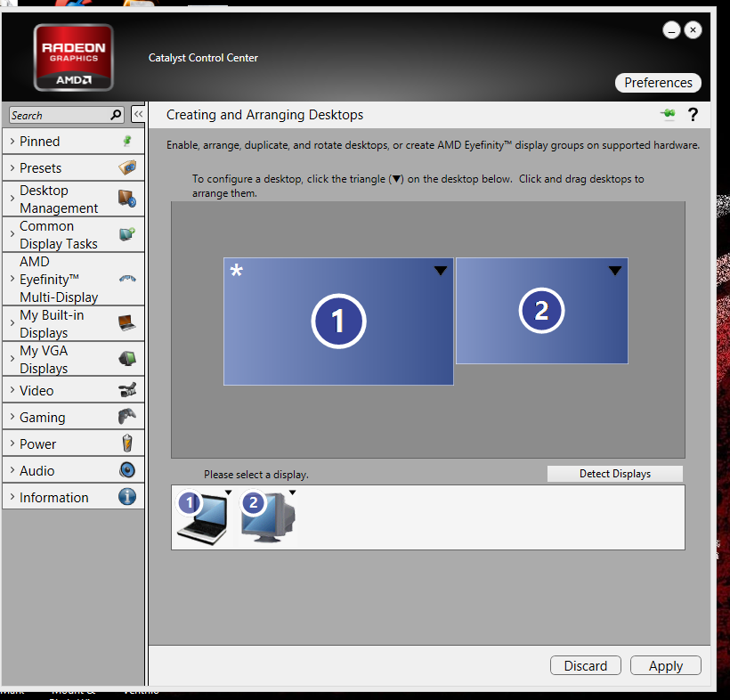Click the Video camcorder icon
This screenshot has height=700, width=730.
[127, 390]
